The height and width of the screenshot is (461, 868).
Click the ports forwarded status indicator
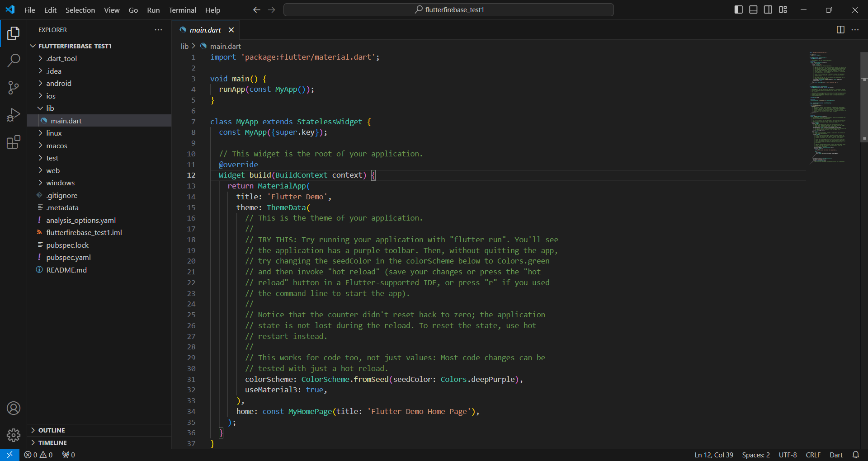click(68, 455)
